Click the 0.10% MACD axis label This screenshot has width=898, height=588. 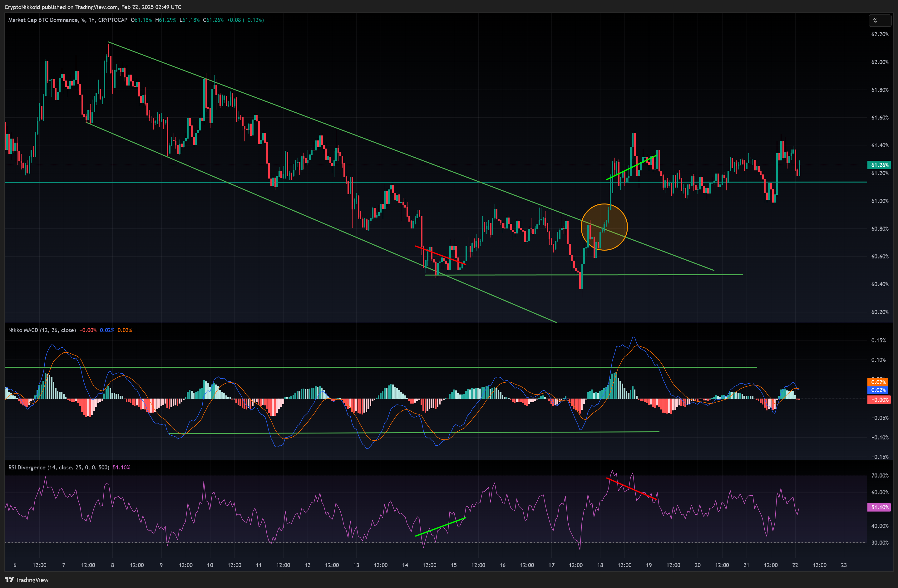click(878, 360)
